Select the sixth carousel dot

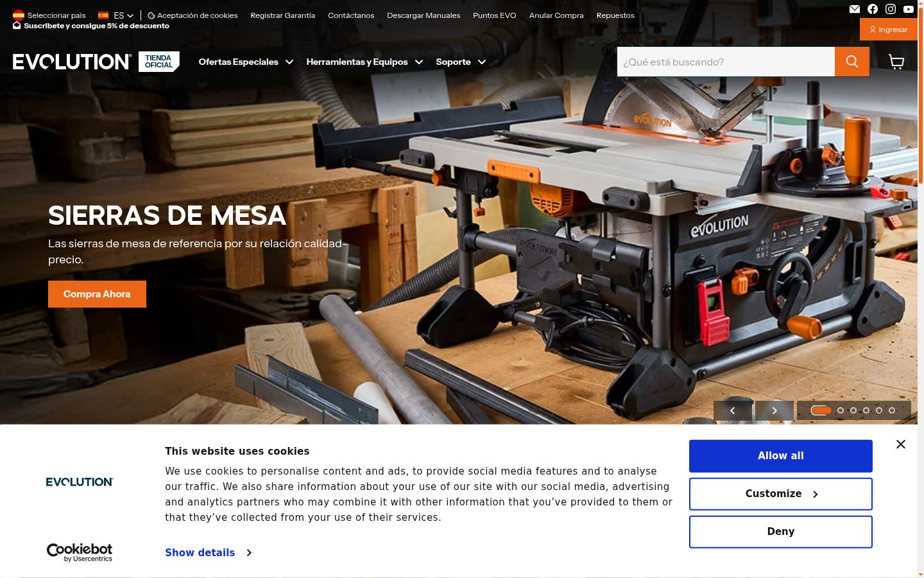point(892,410)
